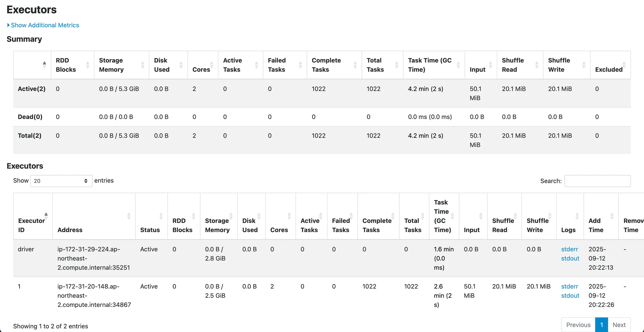Open driver stderr log link
The height and width of the screenshot is (332, 644).
tap(569, 249)
